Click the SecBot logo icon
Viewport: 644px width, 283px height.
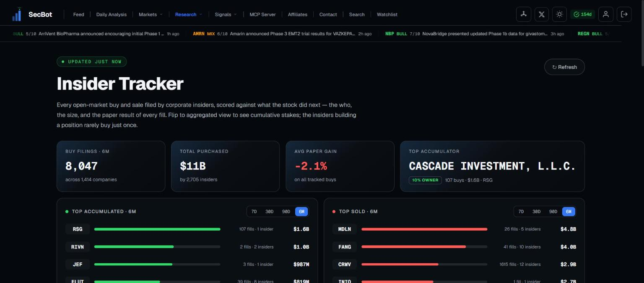pos(17,14)
